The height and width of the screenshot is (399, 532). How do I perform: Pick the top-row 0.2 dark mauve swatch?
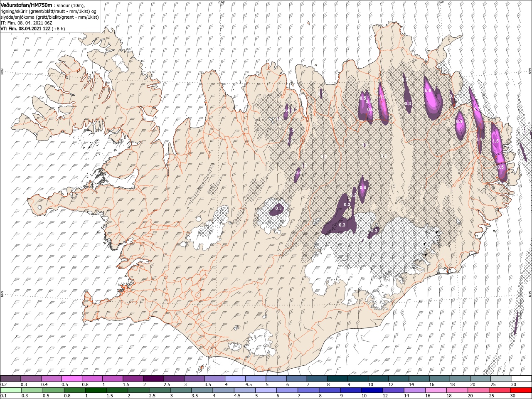10,379
